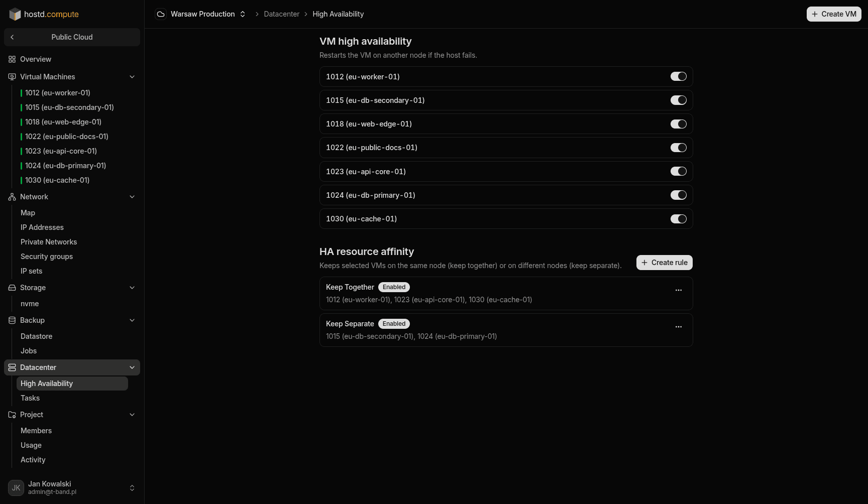Click the Virtual Machines monitor icon
The width and height of the screenshot is (868, 504).
click(x=12, y=77)
